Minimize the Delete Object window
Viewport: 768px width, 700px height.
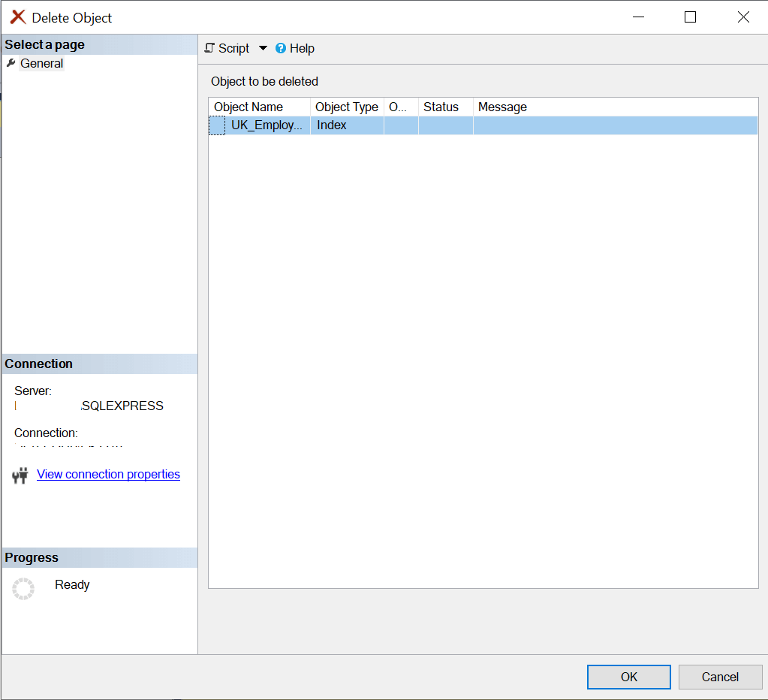click(x=638, y=17)
